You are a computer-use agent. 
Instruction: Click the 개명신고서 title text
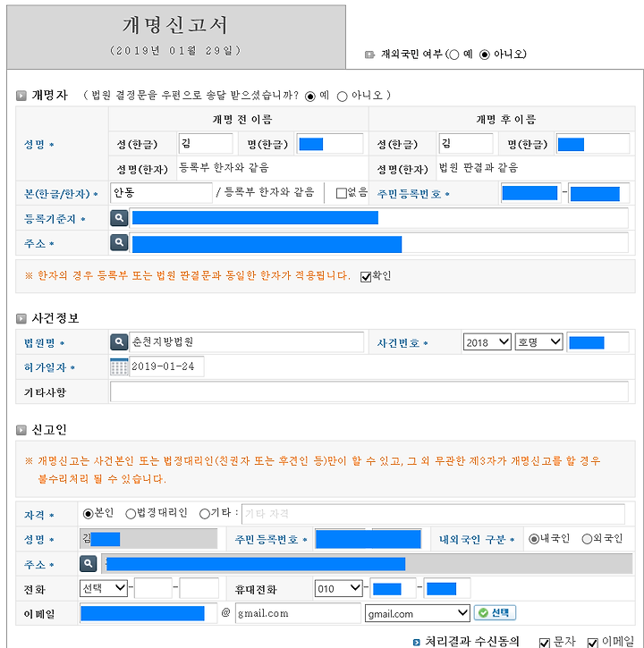click(x=175, y=25)
